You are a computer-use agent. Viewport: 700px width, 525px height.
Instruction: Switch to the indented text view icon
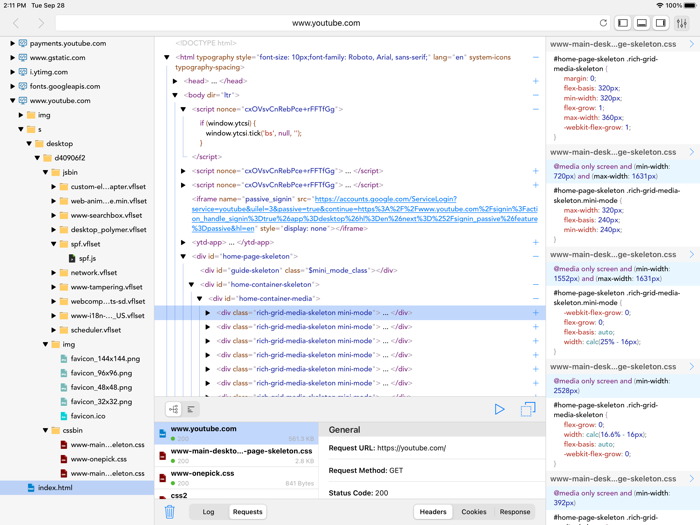(191, 409)
